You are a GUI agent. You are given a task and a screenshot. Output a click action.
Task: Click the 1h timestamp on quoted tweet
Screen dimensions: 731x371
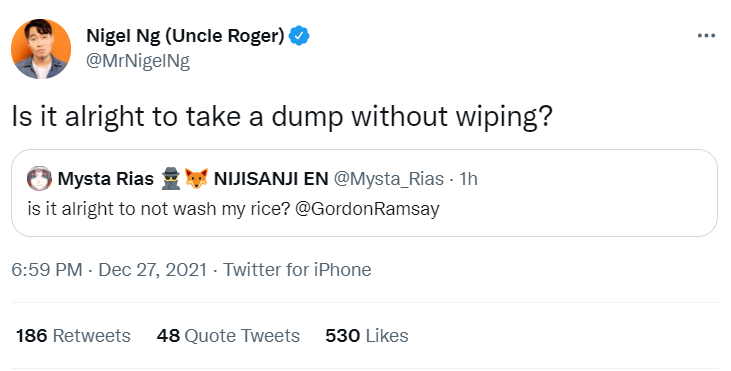[x=468, y=179]
